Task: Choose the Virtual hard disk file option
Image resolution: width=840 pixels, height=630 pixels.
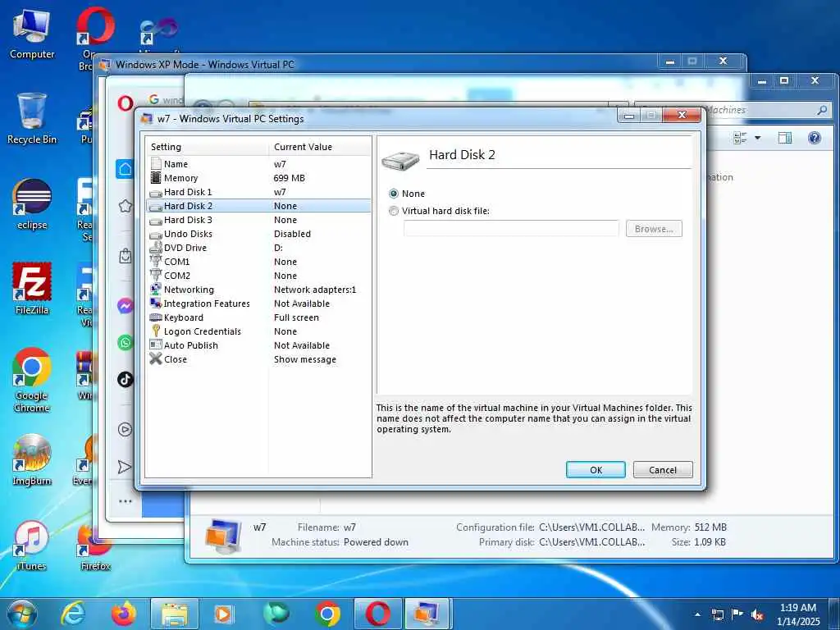Action: pos(394,211)
